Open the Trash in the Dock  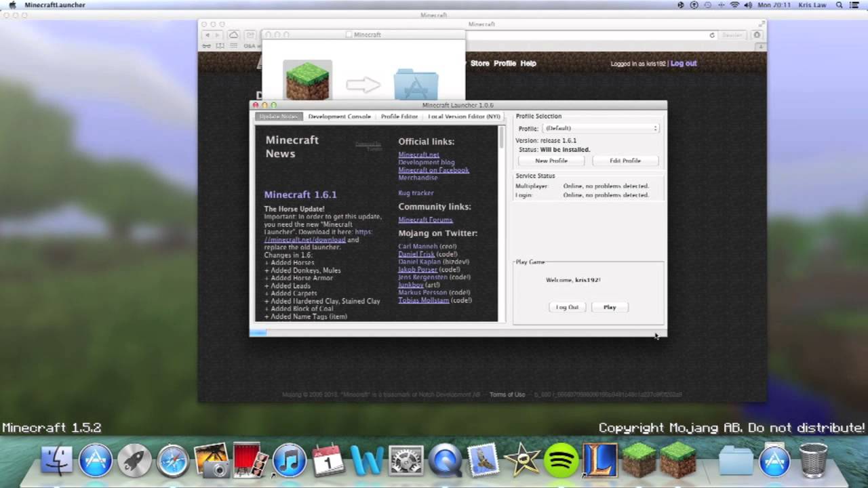click(x=813, y=460)
